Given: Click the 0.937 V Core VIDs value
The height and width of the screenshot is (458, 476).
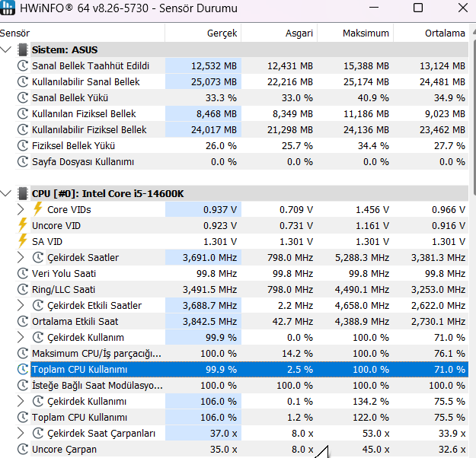Looking at the screenshot, I should [x=220, y=209].
